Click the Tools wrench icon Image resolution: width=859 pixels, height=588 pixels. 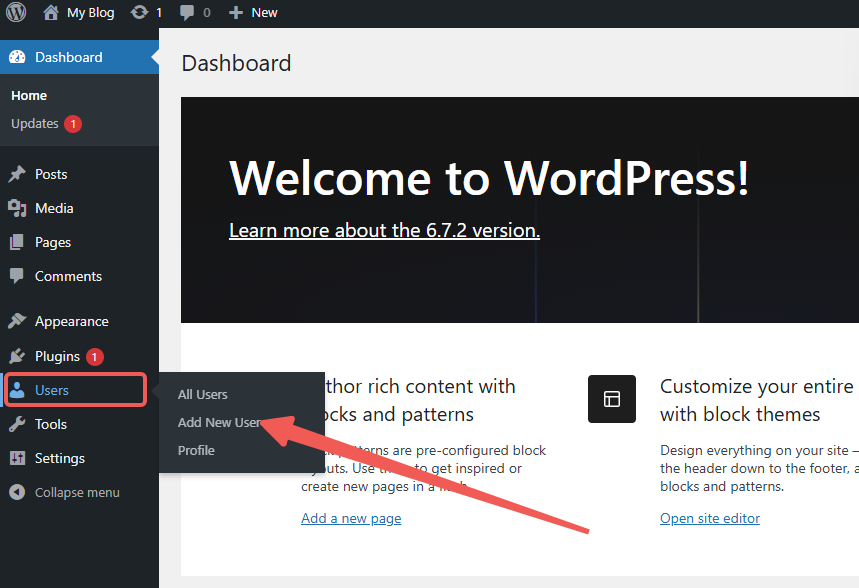[17, 424]
